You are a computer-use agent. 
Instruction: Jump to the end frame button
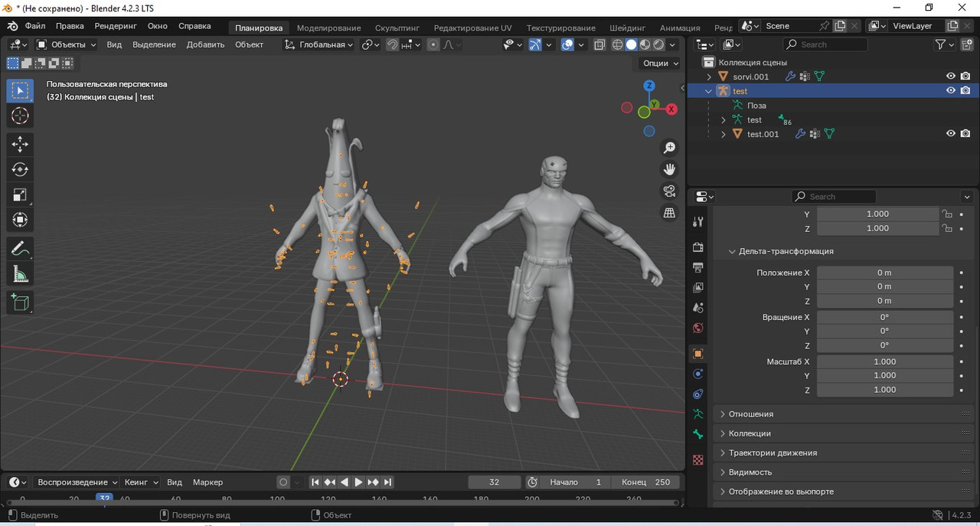point(387,482)
